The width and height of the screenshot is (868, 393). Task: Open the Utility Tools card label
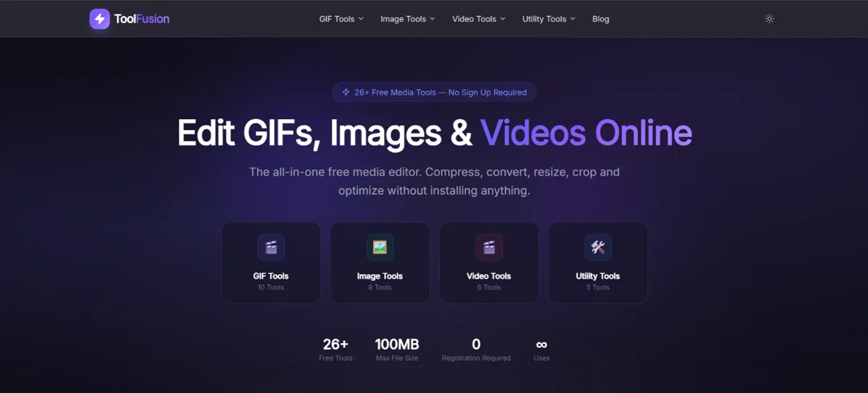coord(597,276)
